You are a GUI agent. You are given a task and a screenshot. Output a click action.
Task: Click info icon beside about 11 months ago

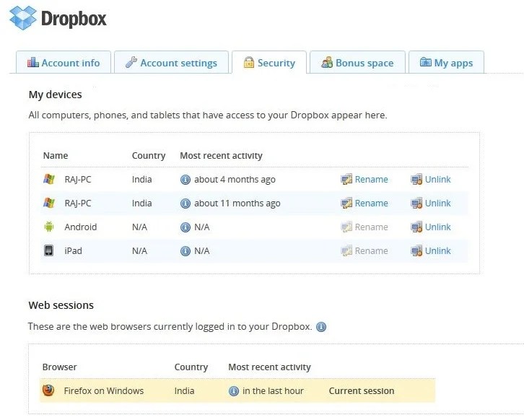(x=185, y=204)
